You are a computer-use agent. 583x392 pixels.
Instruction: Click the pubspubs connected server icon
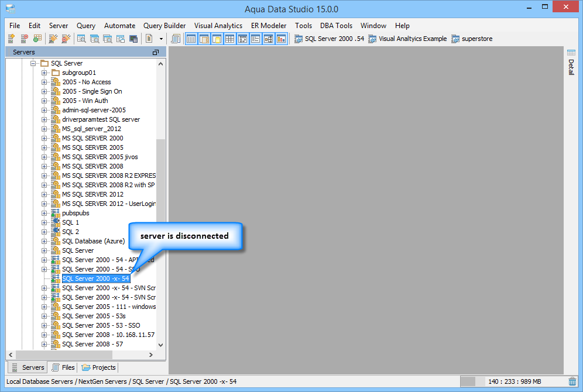[x=56, y=213]
